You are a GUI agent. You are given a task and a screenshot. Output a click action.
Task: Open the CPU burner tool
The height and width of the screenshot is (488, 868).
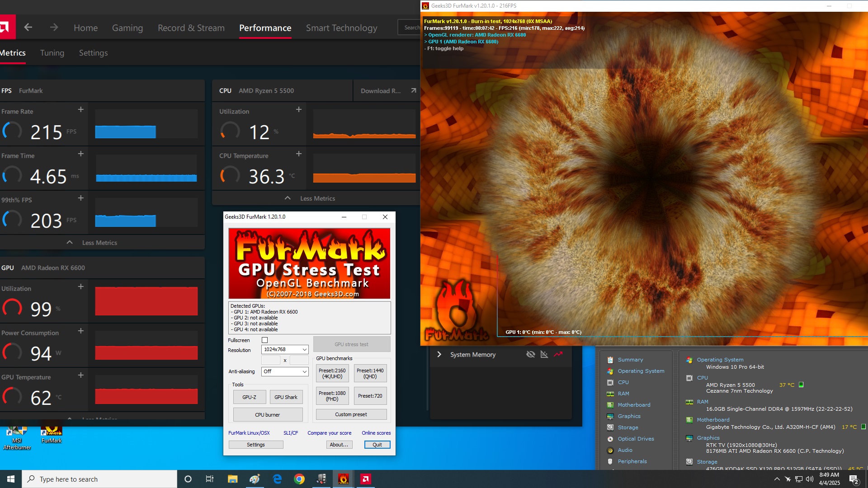tap(268, 415)
